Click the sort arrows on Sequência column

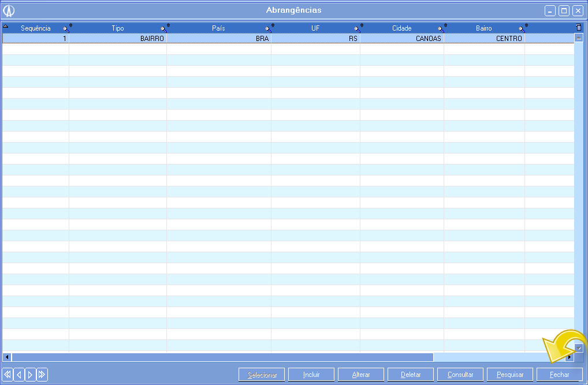[70, 25]
